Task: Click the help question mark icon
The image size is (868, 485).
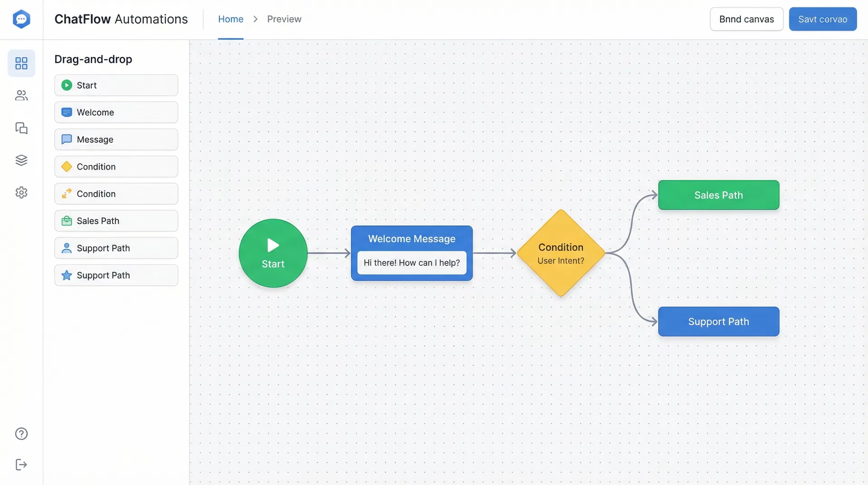Action: click(21, 433)
